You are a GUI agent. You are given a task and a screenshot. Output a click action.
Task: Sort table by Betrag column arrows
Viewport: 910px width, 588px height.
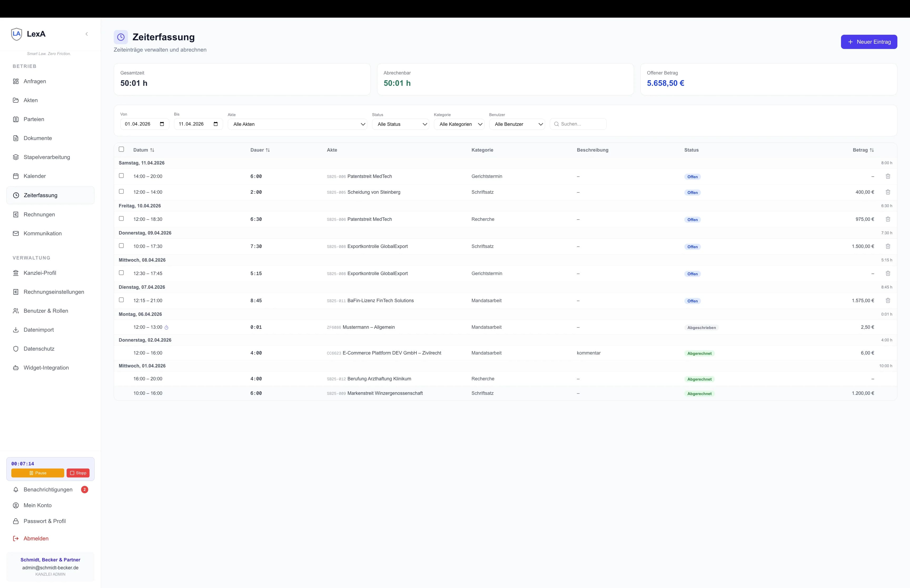[x=872, y=150]
